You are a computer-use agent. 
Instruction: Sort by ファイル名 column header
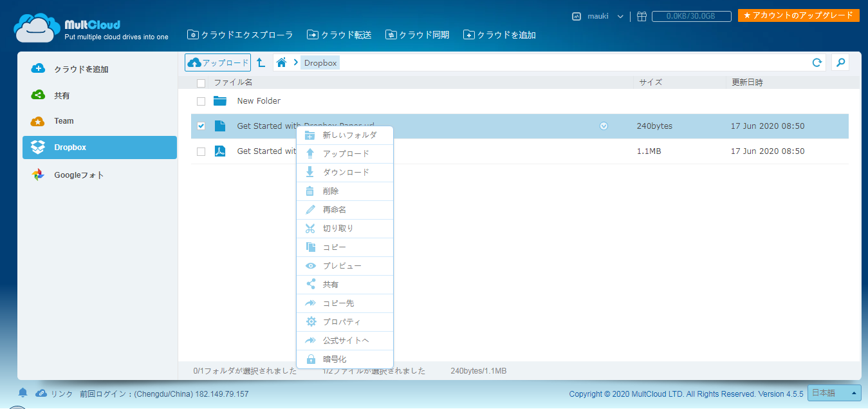point(233,82)
